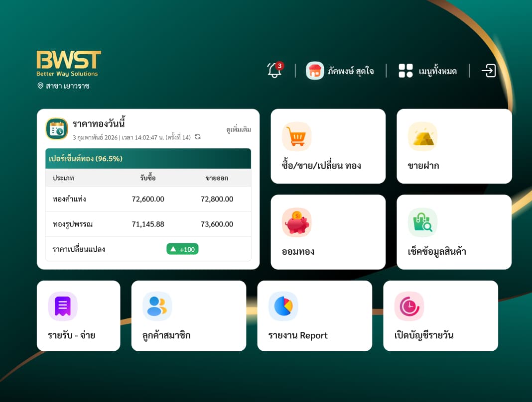Screen dimensions: 532x402
Task: Click the green +100 price change badge
Action: point(182,249)
